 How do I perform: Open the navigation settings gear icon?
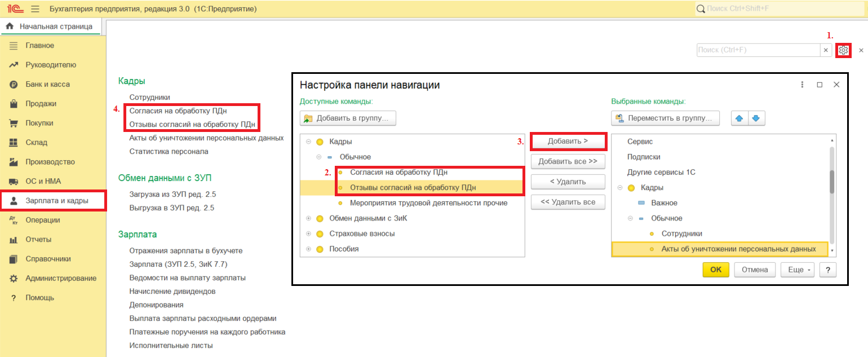pos(843,50)
